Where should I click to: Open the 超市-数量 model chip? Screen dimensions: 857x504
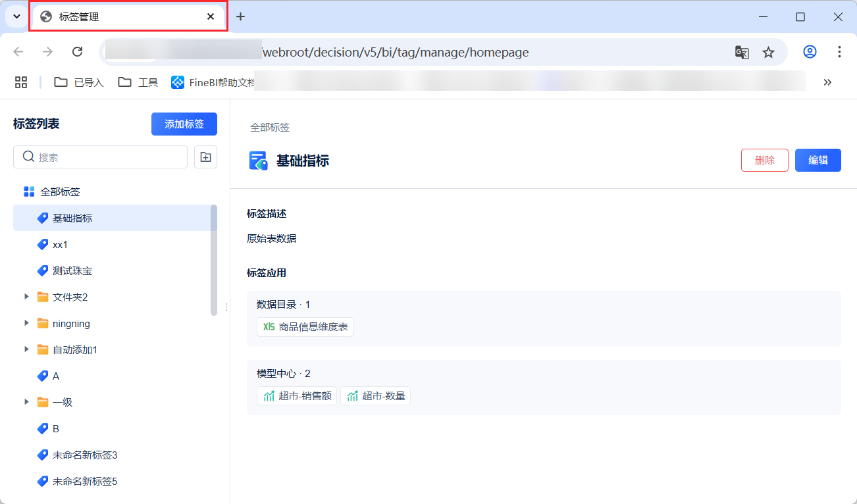pos(375,395)
